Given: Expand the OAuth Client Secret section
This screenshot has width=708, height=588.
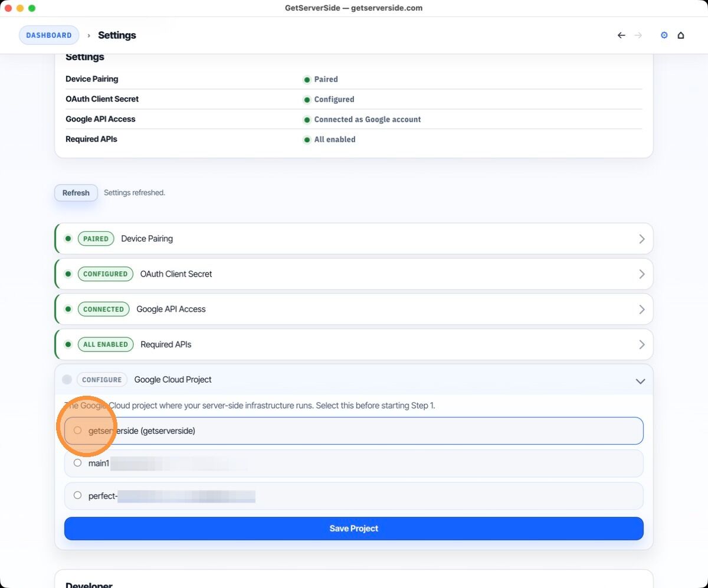Looking at the screenshot, I should pyautogui.click(x=641, y=274).
